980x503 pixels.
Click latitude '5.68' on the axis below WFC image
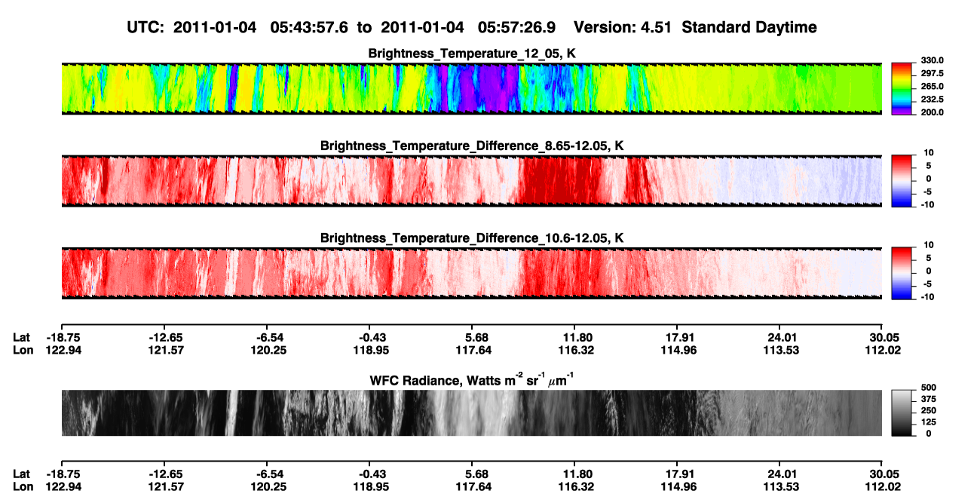[x=472, y=474]
